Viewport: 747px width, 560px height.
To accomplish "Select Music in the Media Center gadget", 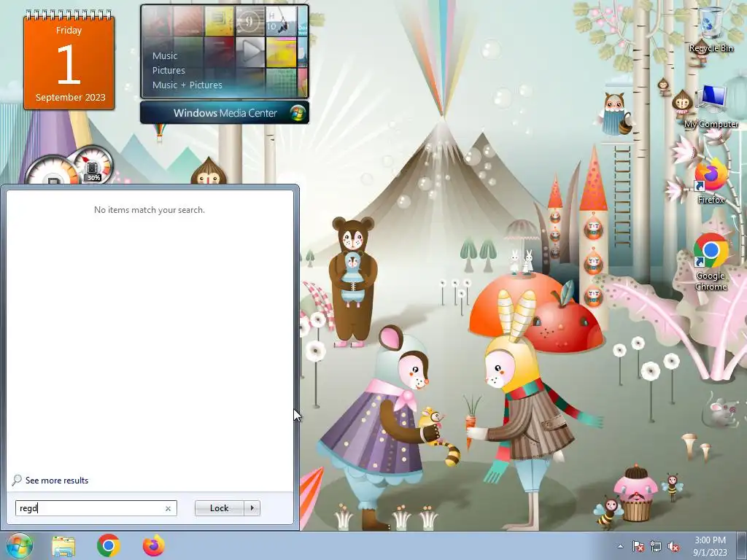I will (165, 55).
